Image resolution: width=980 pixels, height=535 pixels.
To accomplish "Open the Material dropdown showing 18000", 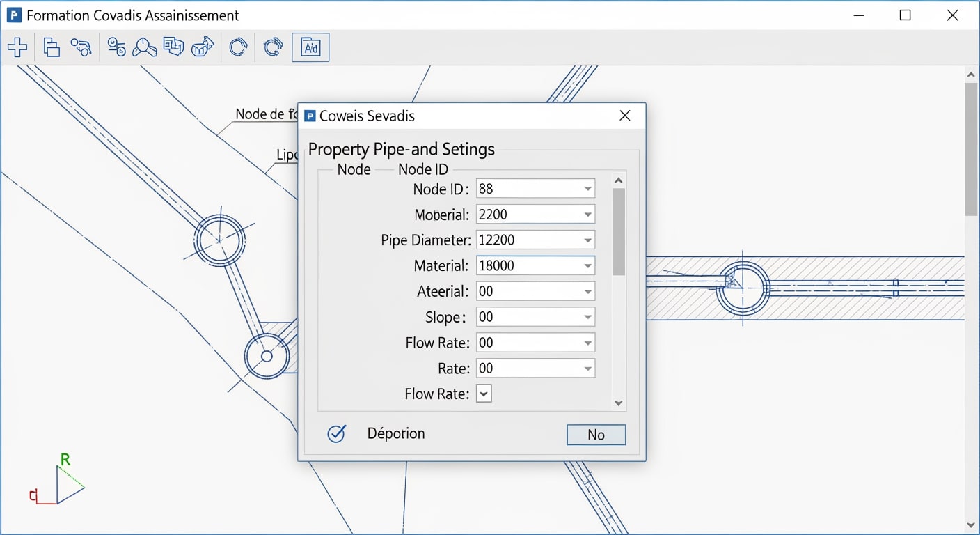I will click(536, 265).
